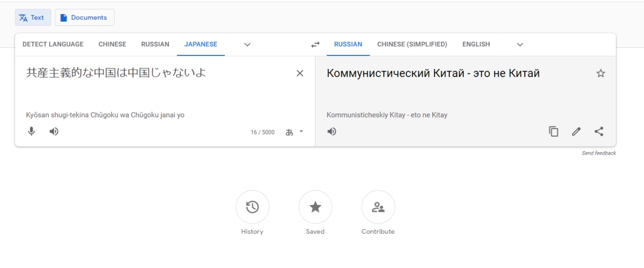The width and height of the screenshot is (644, 268).
Task: Click the Send feedback link
Action: click(599, 153)
